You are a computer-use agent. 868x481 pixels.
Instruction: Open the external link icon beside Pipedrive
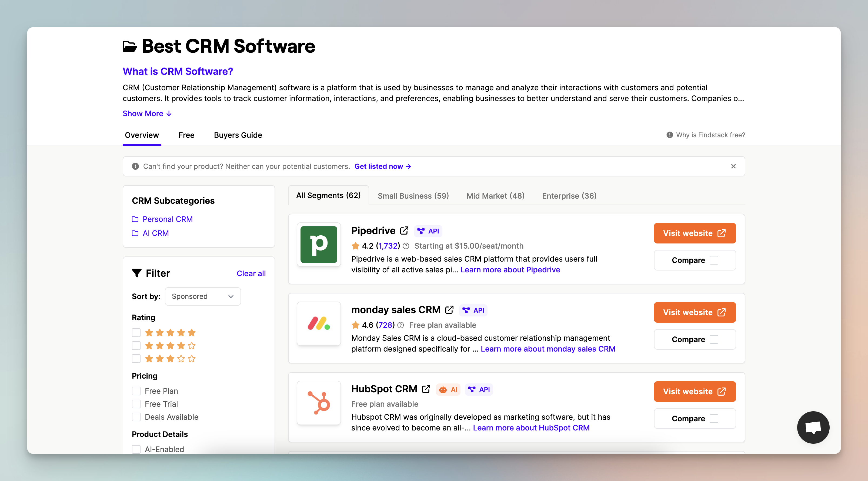click(x=404, y=231)
